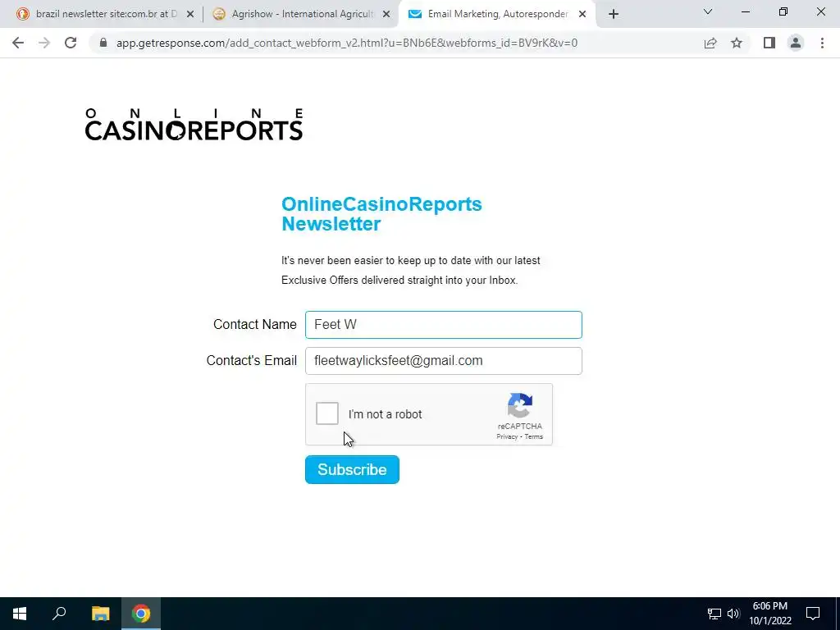
Task: Reload the current page
Action: click(71, 43)
